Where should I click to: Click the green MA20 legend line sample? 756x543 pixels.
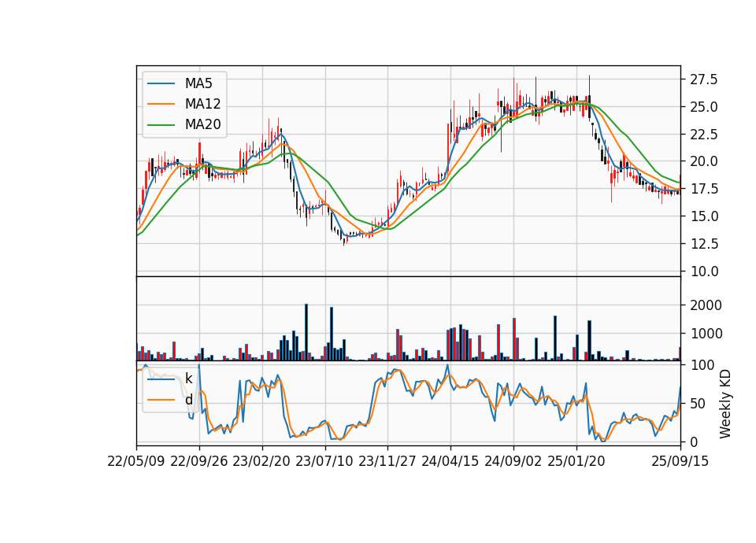[161, 125]
